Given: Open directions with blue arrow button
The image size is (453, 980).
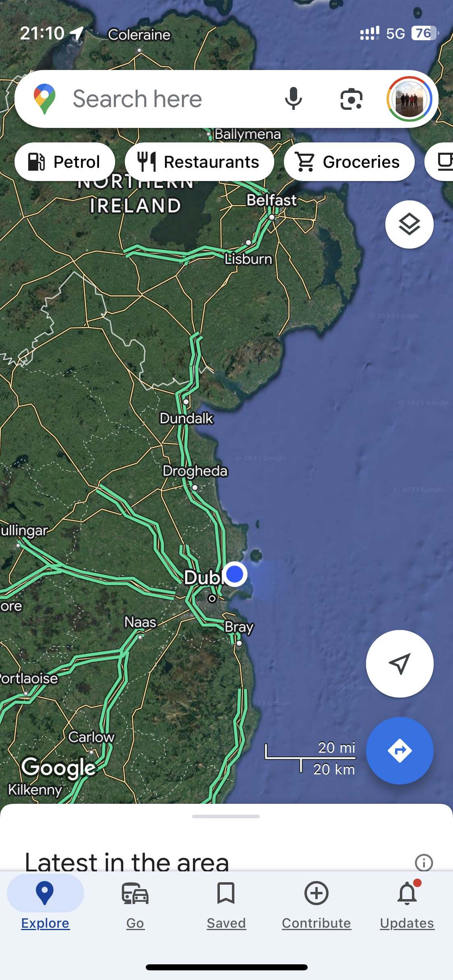Looking at the screenshot, I should coord(399,751).
